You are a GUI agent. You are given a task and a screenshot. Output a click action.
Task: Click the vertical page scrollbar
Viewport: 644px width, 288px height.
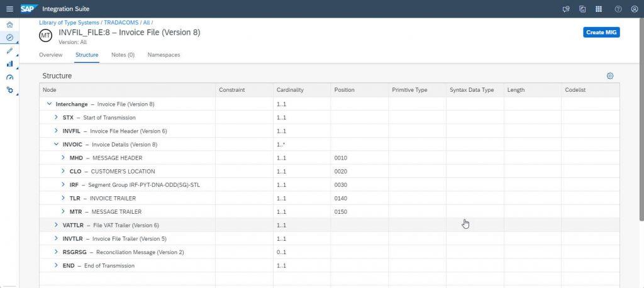[x=641, y=119]
